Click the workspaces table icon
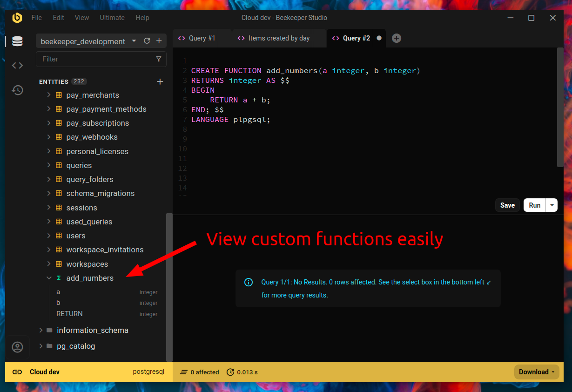The width and height of the screenshot is (572, 392). pyautogui.click(x=59, y=264)
